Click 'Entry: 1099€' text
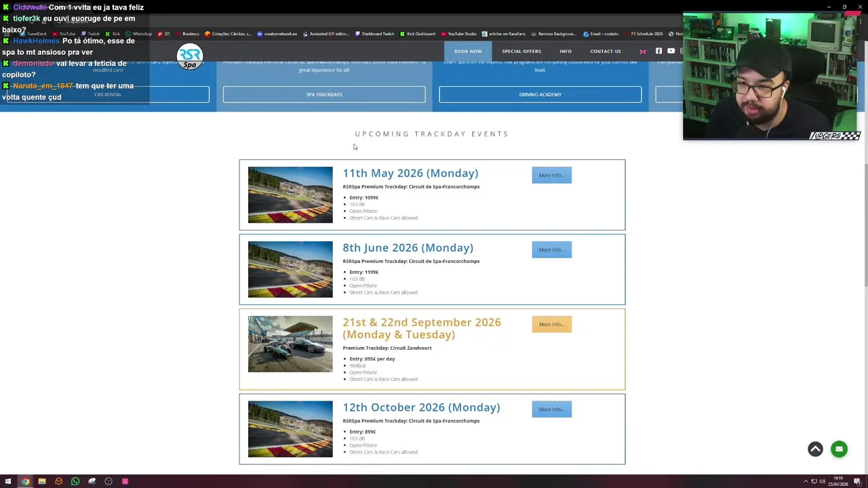The width and height of the screenshot is (868, 488). 363,197
